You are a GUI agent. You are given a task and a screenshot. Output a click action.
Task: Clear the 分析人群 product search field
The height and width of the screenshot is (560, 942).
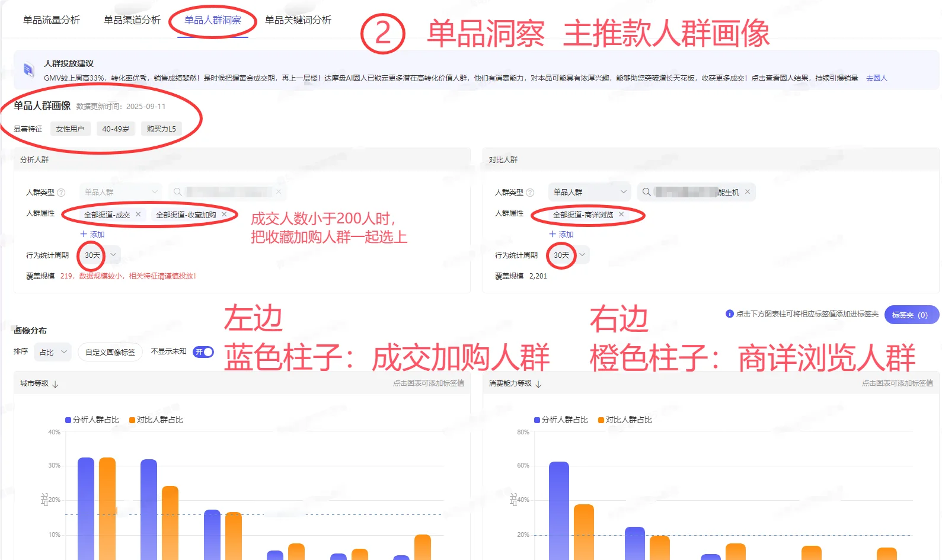pyautogui.click(x=279, y=192)
